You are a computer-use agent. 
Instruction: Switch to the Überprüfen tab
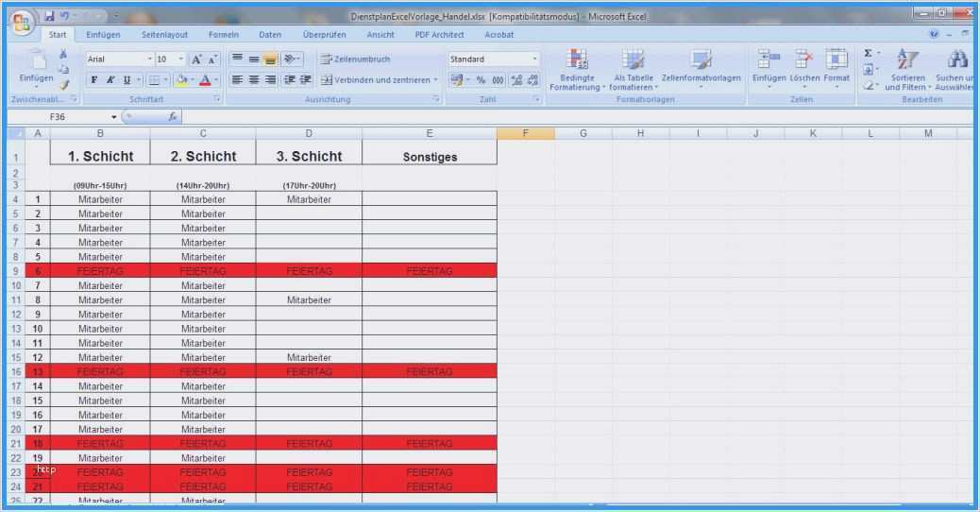325,35
